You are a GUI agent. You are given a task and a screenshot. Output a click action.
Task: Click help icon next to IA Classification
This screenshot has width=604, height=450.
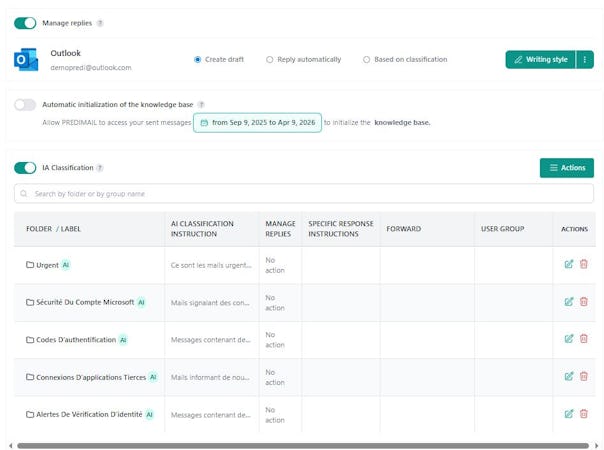pos(100,168)
